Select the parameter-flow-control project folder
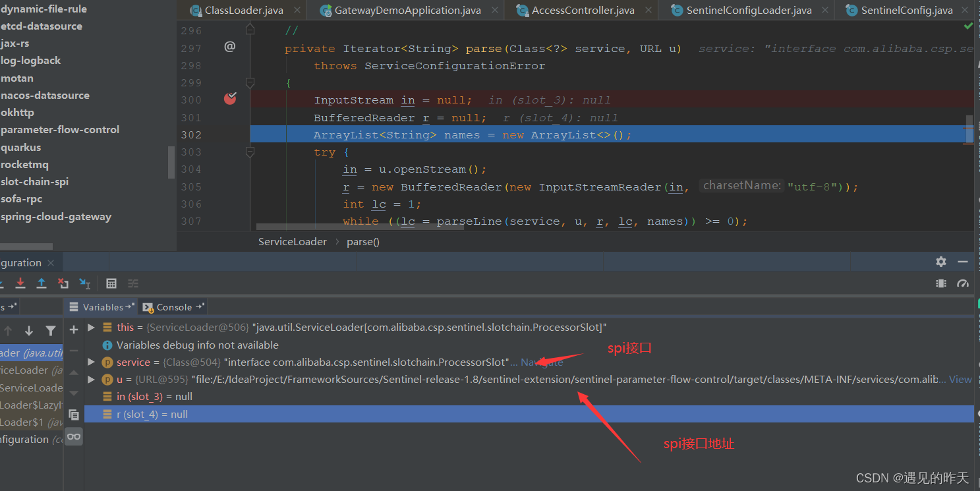The height and width of the screenshot is (491, 980). (60, 129)
